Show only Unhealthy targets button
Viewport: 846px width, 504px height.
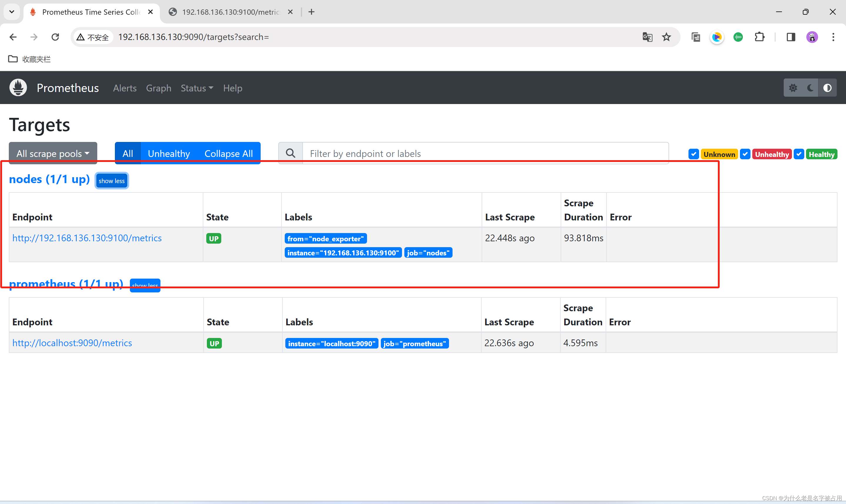pyautogui.click(x=169, y=153)
